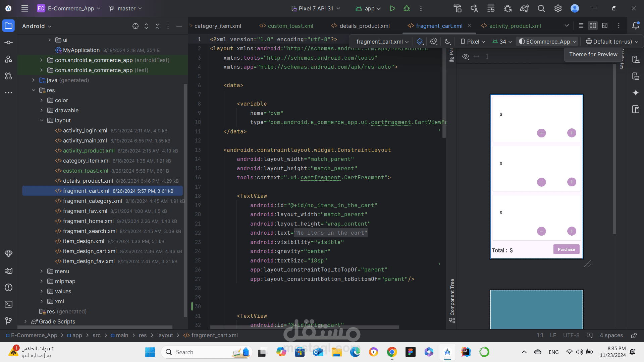Switch editor to Code only view
Screen dimensions: 644x362
coord(581,25)
